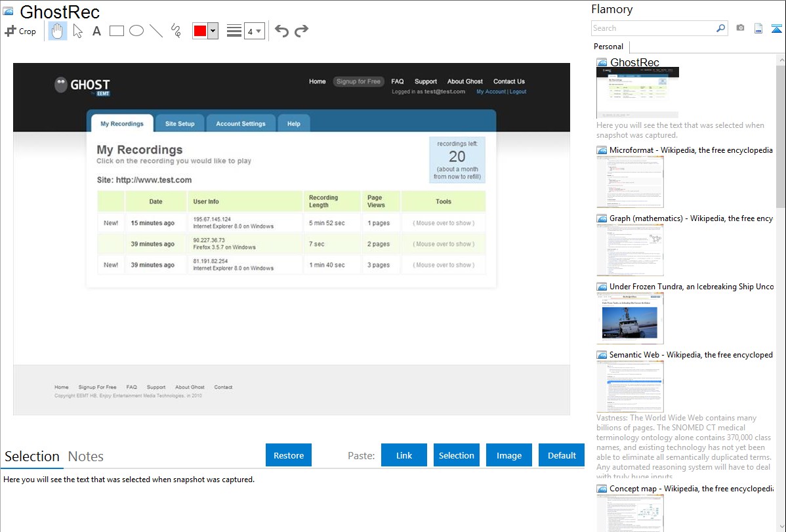Open the Personal tab

click(608, 47)
